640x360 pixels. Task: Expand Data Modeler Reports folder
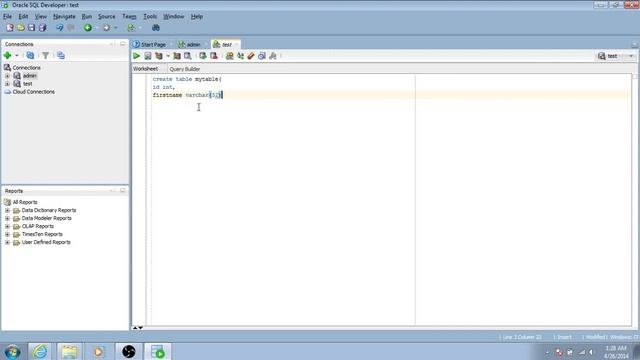click(7, 218)
